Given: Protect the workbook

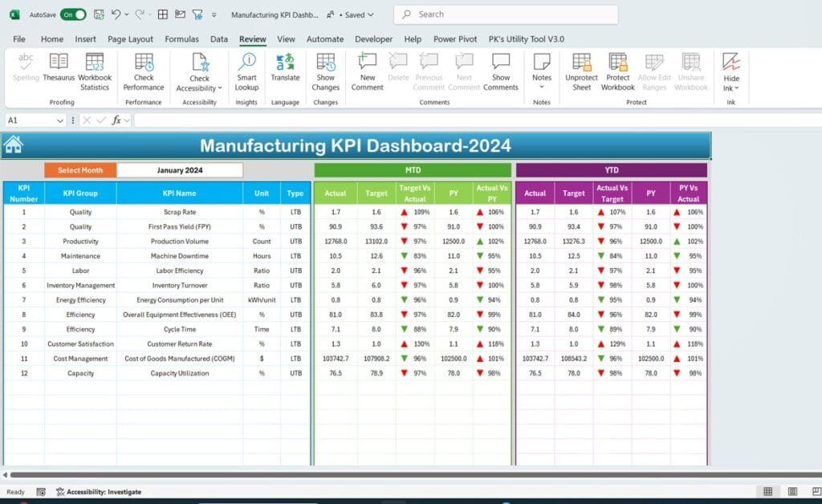Looking at the screenshot, I should (617, 71).
